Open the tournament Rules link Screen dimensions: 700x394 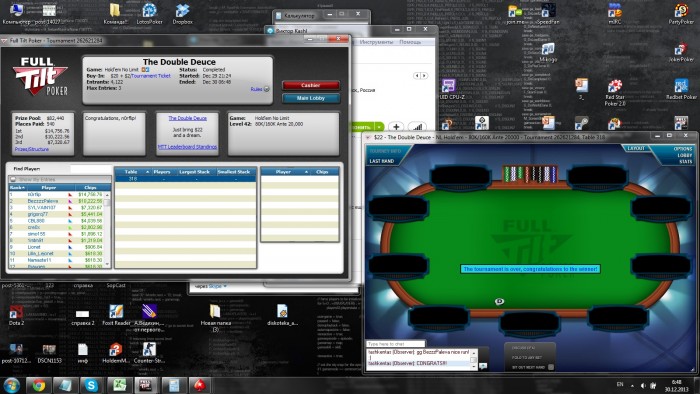(256, 89)
